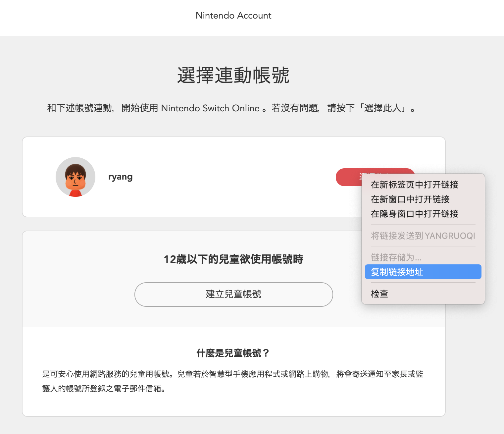The height and width of the screenshot is (434, 504).
Task: Click the 選擇連動帳號 page heading
Action: point(233,76)
